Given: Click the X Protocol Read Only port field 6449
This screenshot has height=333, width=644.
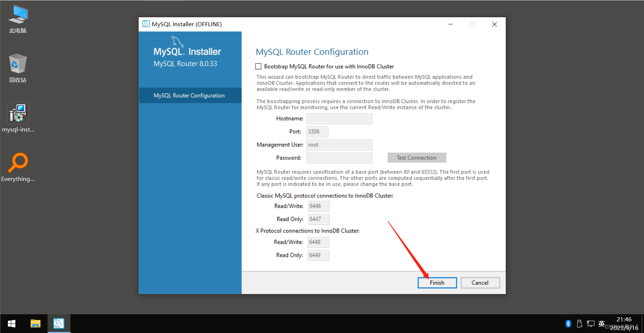Looking at the screenshot, I should [318, 255].
